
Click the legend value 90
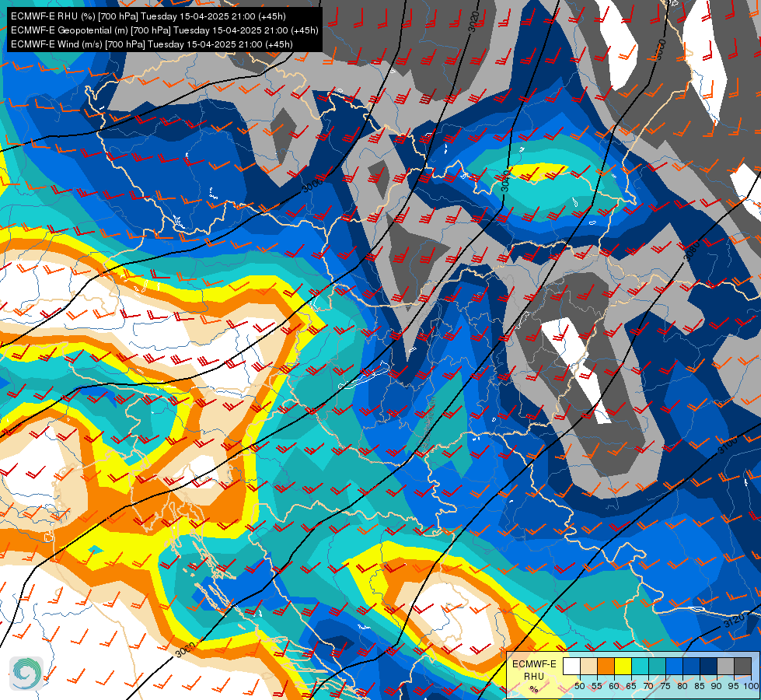tap(717, 686)
